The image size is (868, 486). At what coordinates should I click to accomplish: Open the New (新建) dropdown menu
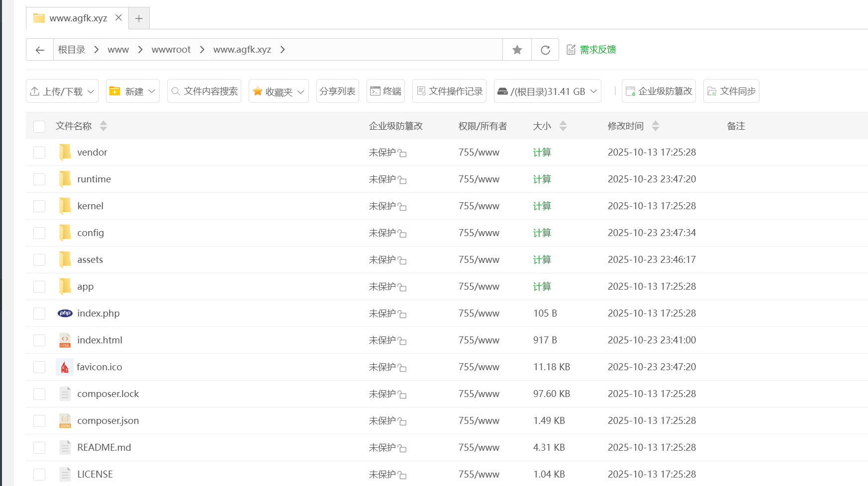(132, 91)
